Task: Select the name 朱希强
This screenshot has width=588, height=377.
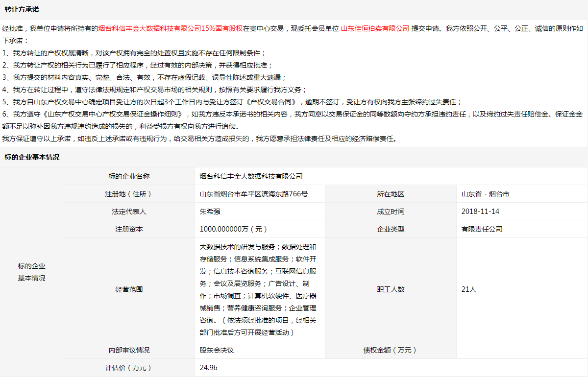Action: 210,212
